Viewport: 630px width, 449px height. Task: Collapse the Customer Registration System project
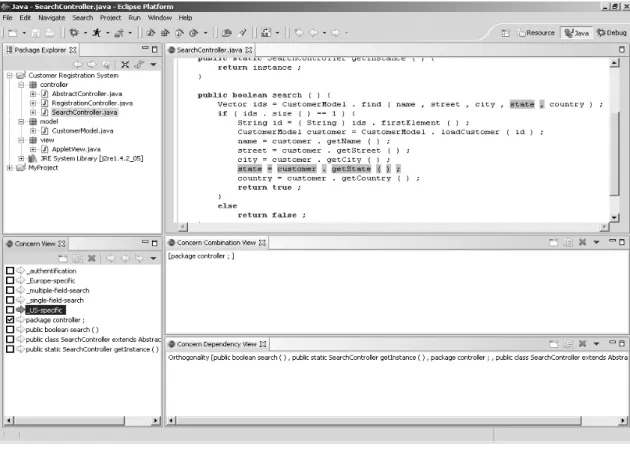point(10,76)
